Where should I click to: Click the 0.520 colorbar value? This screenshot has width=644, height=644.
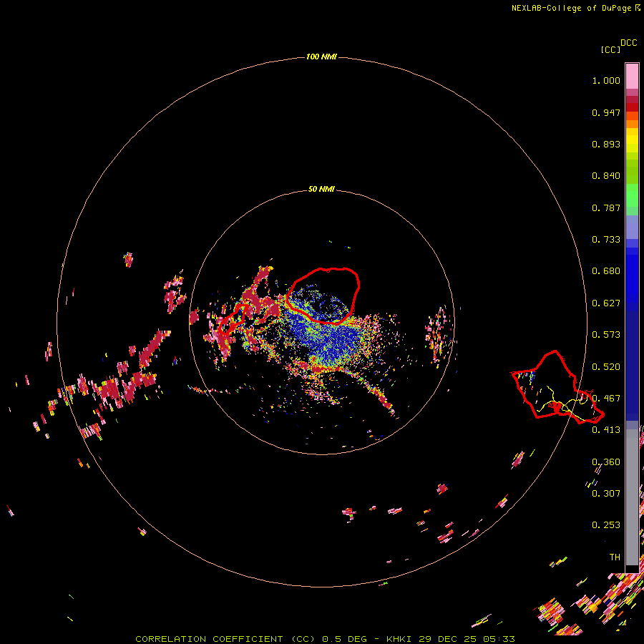coord(606,367)
